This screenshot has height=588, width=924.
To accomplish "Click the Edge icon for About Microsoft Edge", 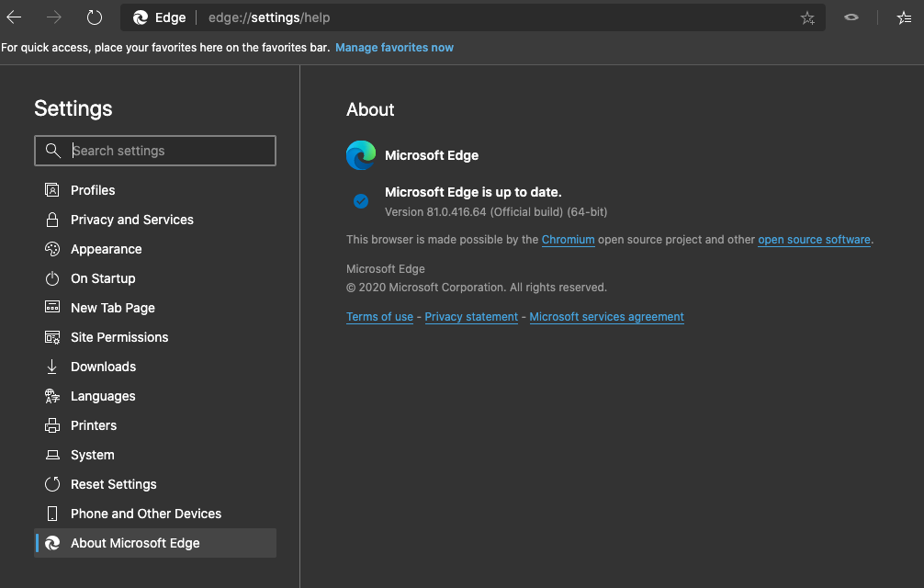I will [x=51, y=543].
